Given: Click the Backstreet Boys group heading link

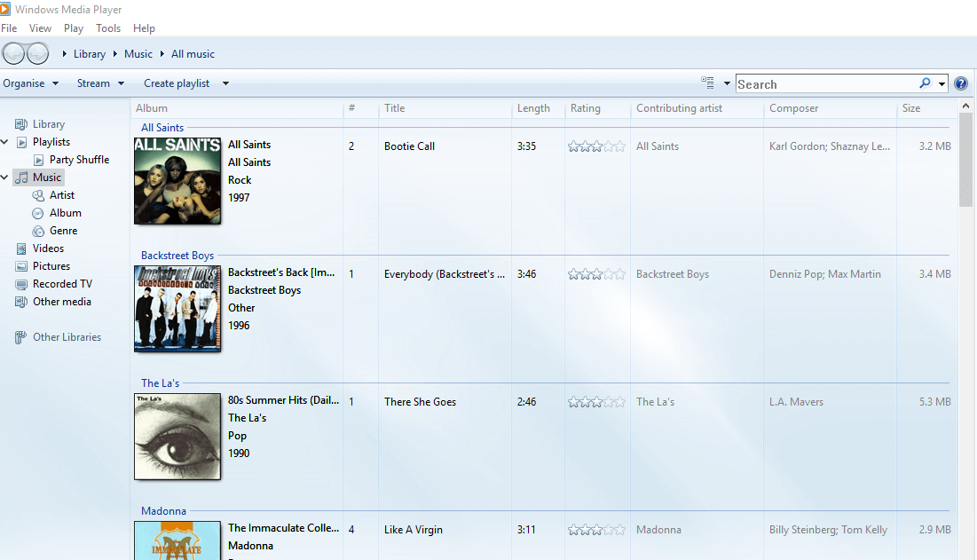Looking at the screenshot, I should [x=177, y=256].
